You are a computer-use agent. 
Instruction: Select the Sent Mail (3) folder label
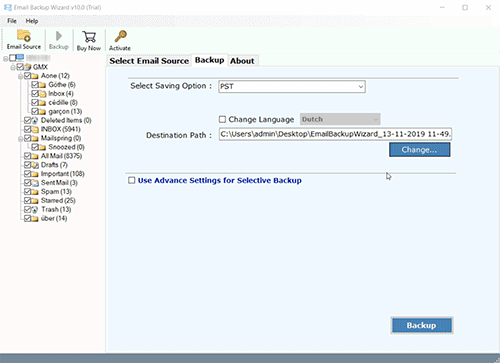coord(59,183)
